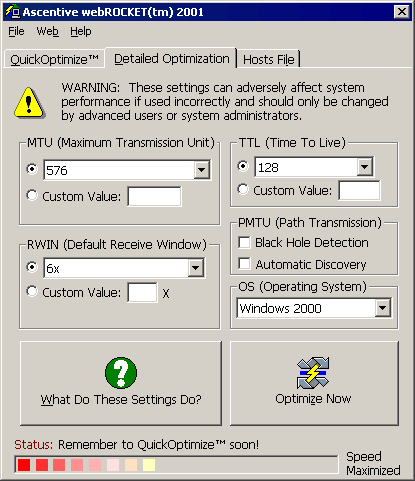Click the pale yellow progress bar block
The height and width of the screenshot is (481, 415).
[149, 465]
